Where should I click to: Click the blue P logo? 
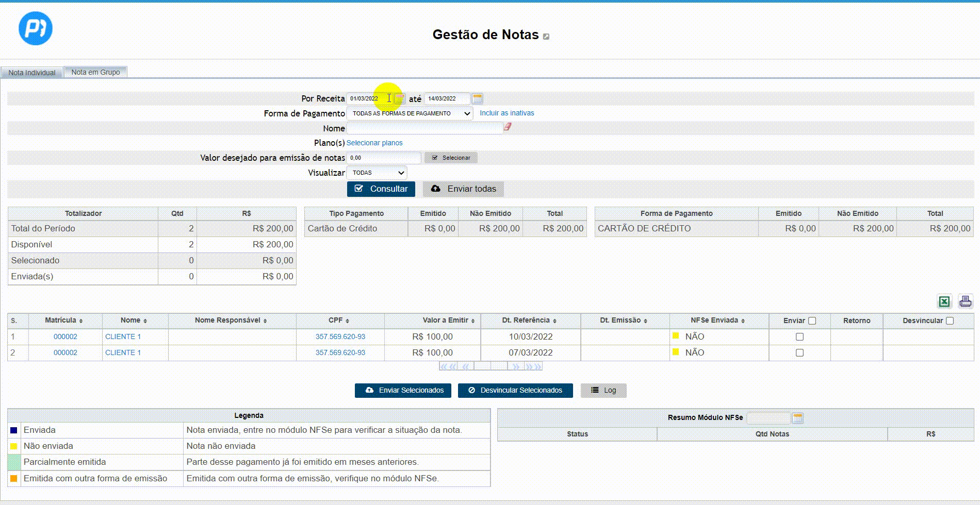coord(36,28)
